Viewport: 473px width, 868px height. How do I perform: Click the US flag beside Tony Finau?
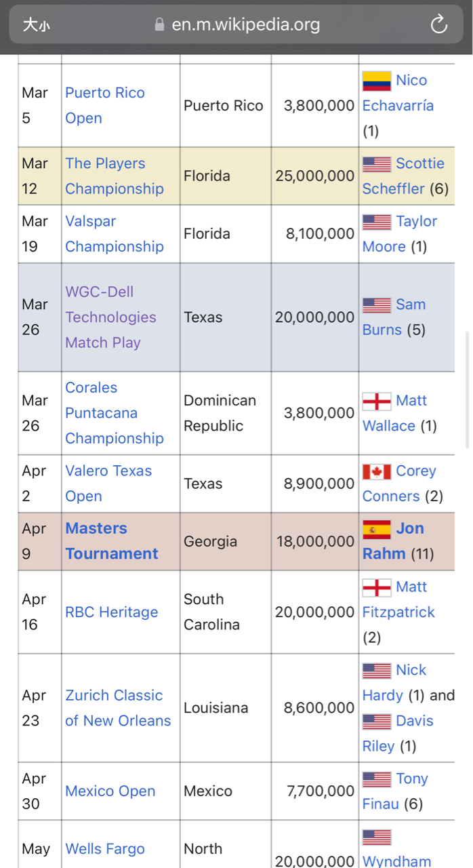point(377,779)
